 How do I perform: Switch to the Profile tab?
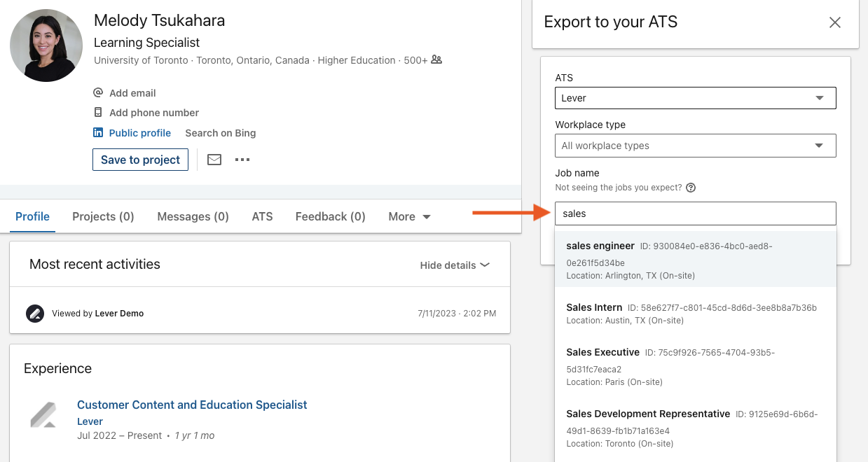click(x=32, y=216)
